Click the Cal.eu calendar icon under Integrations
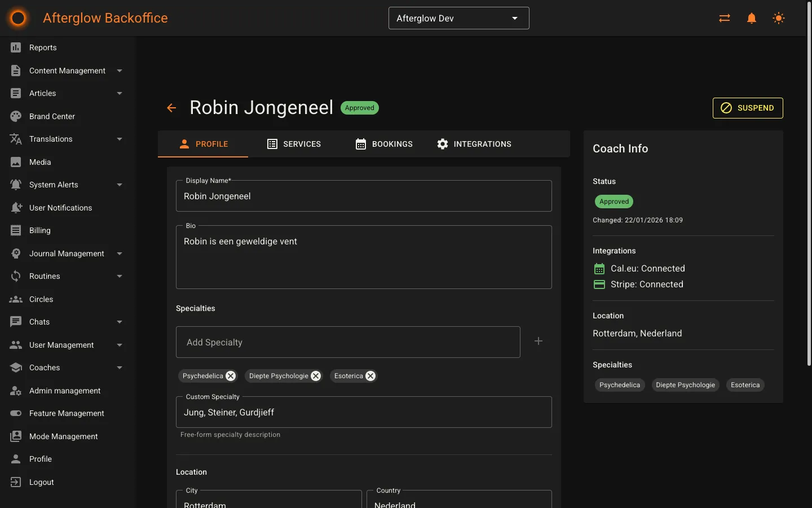Viewport: 812px width, 508px height. (x=599, y=269)
